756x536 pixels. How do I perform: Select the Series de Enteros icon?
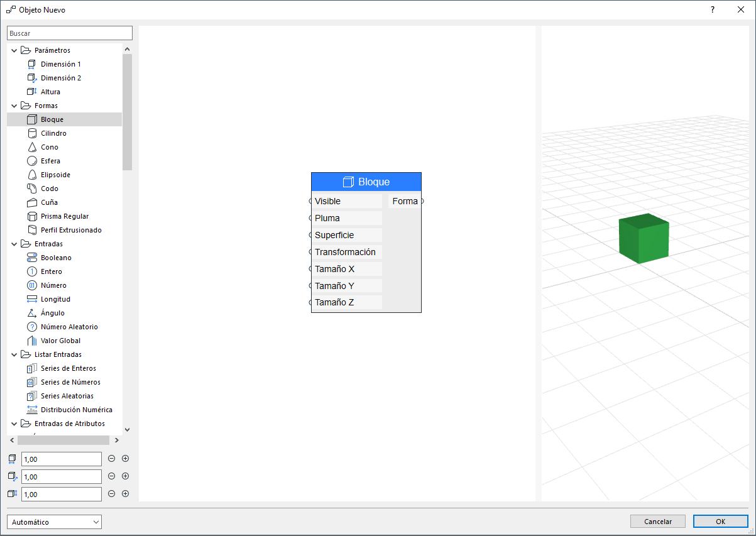32,368
